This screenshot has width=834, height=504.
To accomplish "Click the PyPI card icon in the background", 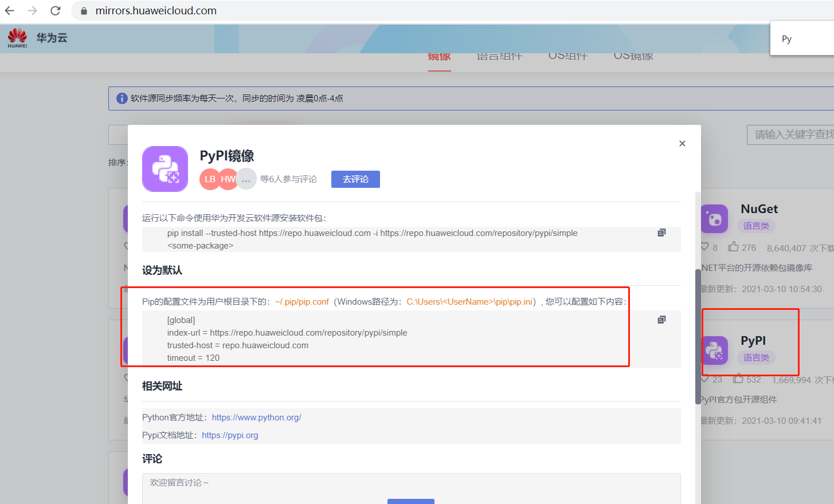I will tap(715, 350).
